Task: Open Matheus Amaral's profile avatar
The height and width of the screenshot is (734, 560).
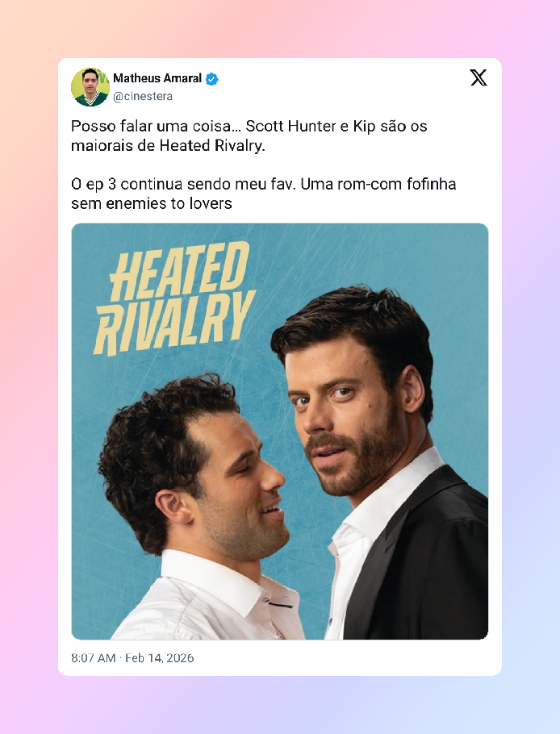Action: [90, 87]
